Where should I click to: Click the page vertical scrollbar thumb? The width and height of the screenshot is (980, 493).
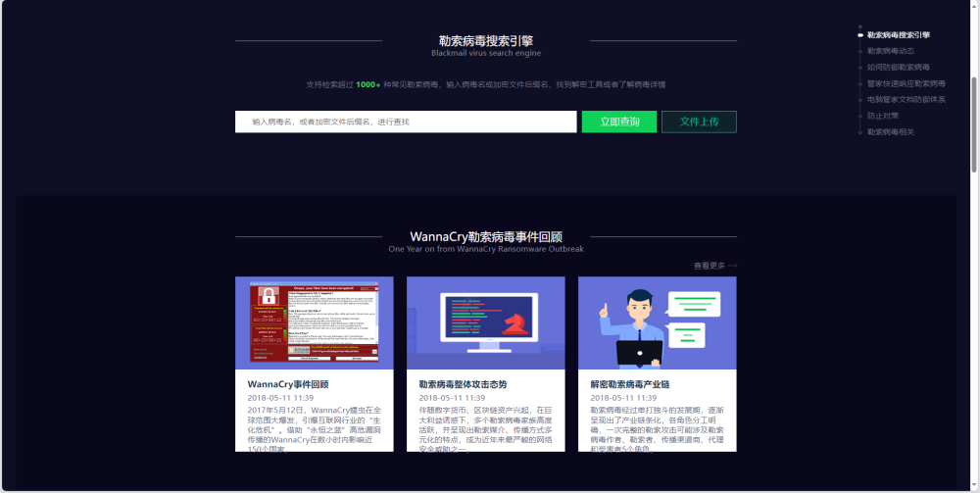tap(974, 123)
